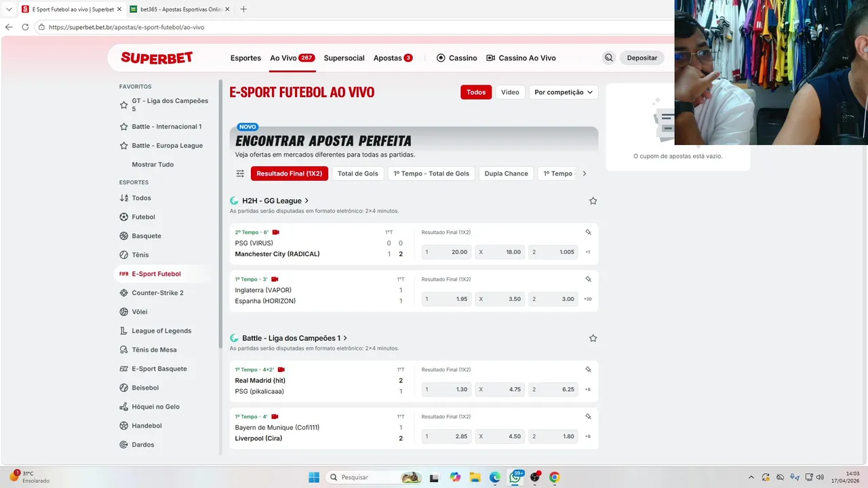Expand +8 markets for Bayern vs Liverpool

click(x=588, y=436)
